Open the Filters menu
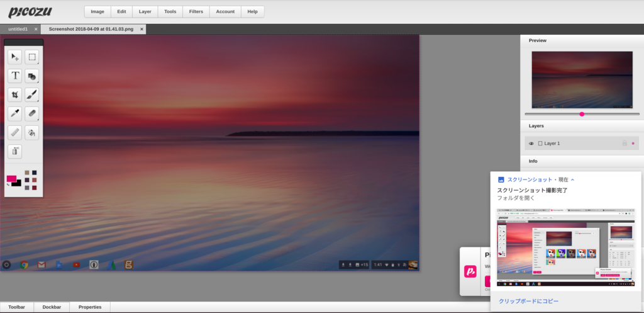 pos(196,11)
